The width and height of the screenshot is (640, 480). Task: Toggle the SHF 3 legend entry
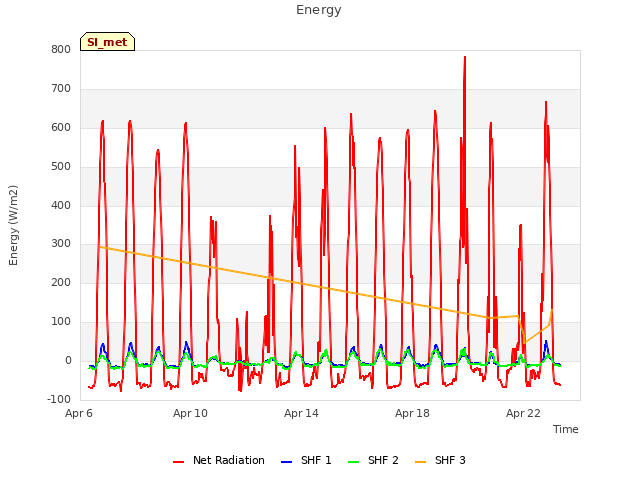[x=440, y=460]
